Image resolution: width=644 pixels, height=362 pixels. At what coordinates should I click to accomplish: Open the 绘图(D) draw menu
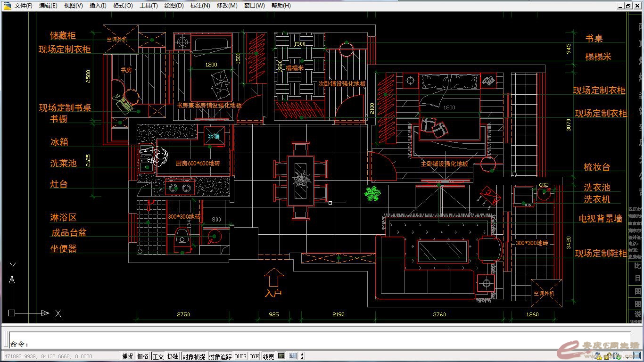(174, 6)
